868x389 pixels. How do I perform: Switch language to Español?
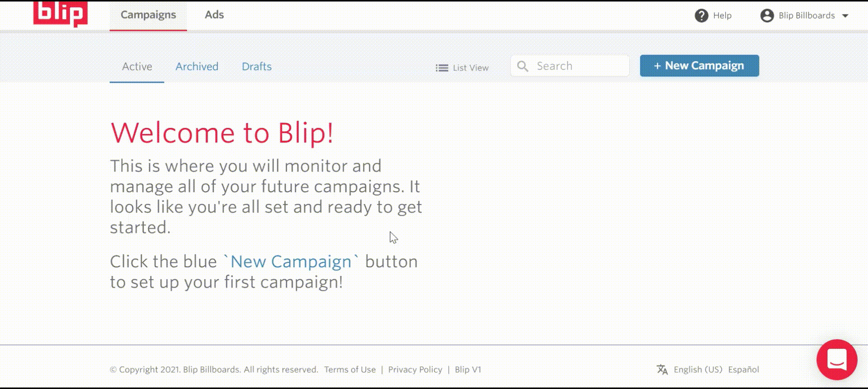pyautogui.click(x=744, y=370)
